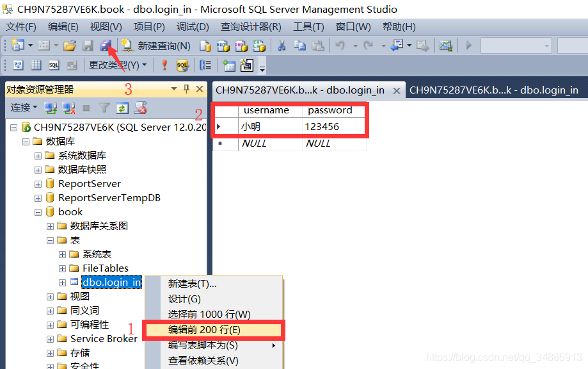Screen dimensions: 588x369
Task: Show the SQL pane icon
Action: point(54,65)
